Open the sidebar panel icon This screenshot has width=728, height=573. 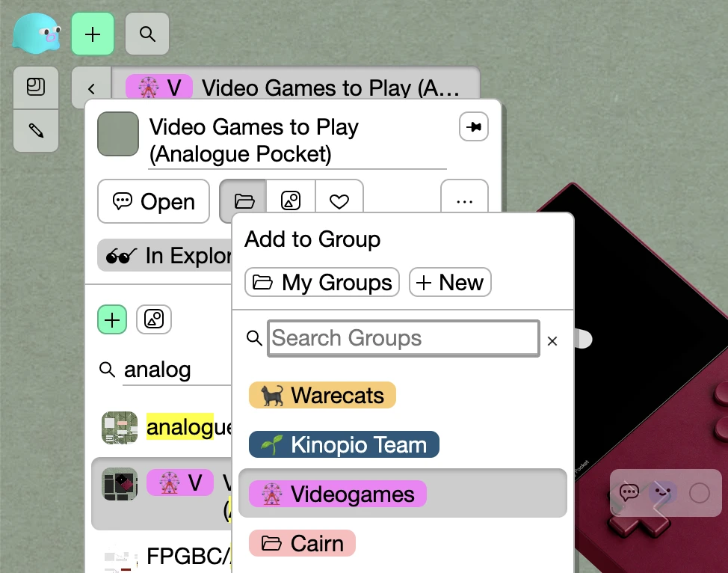36,88
